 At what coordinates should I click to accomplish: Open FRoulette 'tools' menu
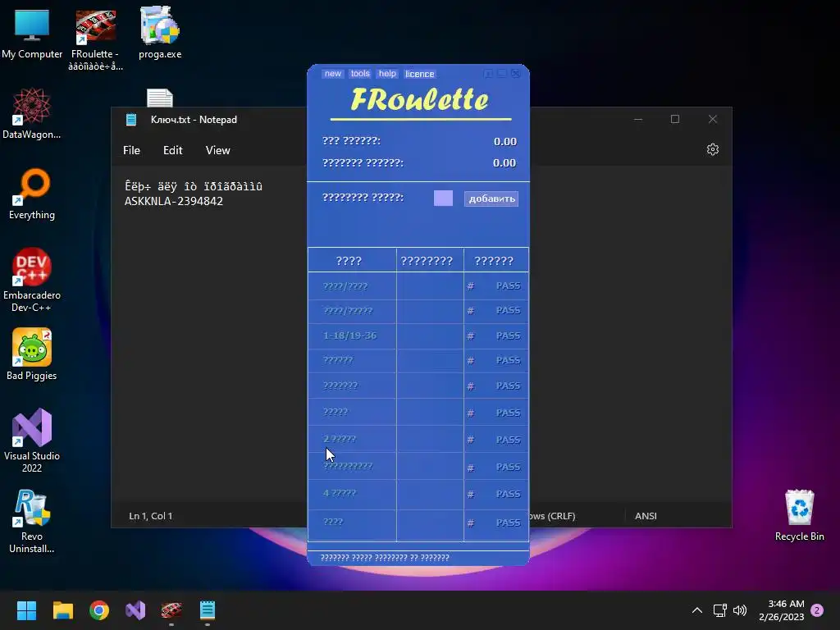(360, 73)
